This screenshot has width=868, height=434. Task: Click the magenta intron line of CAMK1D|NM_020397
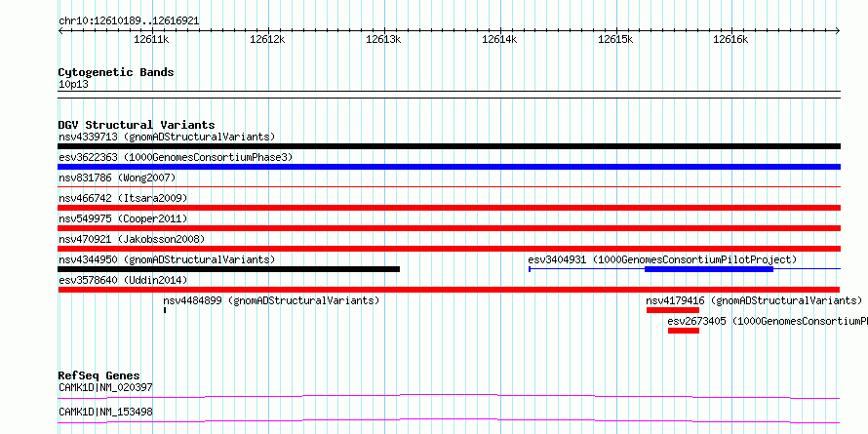point(449,396)
